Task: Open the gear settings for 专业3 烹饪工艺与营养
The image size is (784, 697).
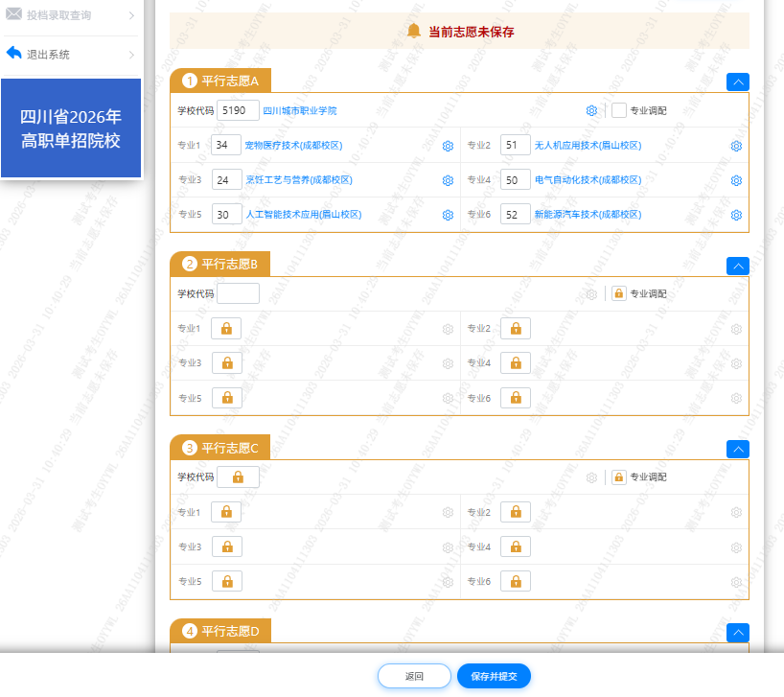Action: [x=447, y=180]
